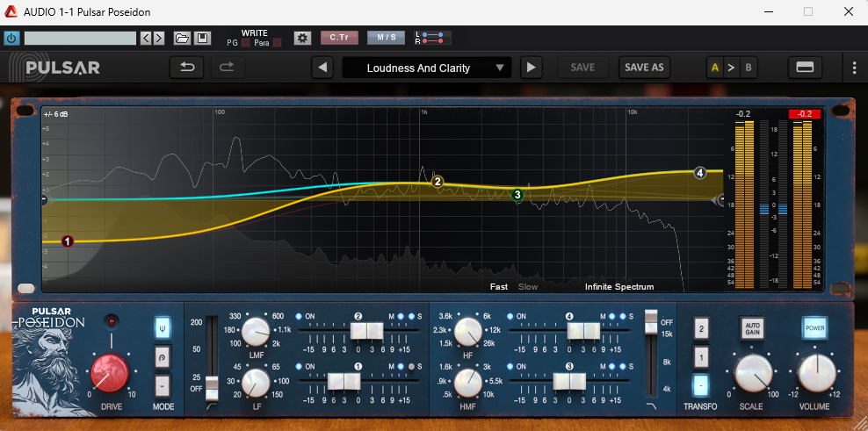Click the high-pass filter slider handle

[212, 387]
